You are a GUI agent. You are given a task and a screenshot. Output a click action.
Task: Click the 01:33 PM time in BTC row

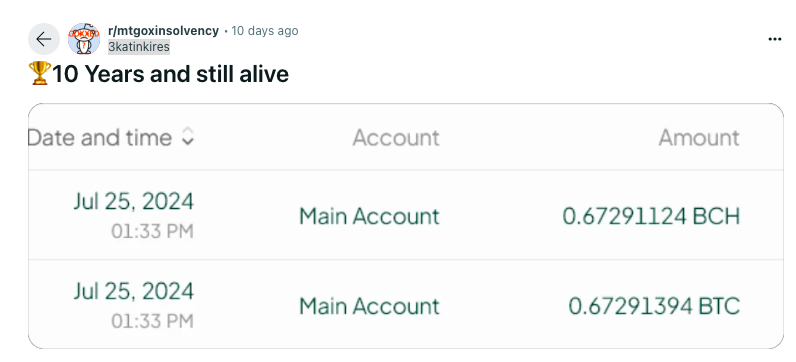pyautogui.click(x=152, y=321)
